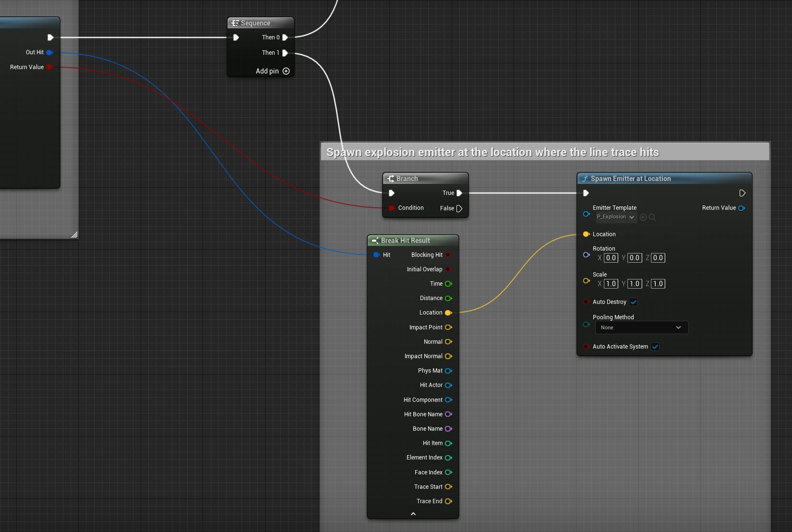
Task: Click the Break Hit Result Location output pin
Action: coord(449,313)
